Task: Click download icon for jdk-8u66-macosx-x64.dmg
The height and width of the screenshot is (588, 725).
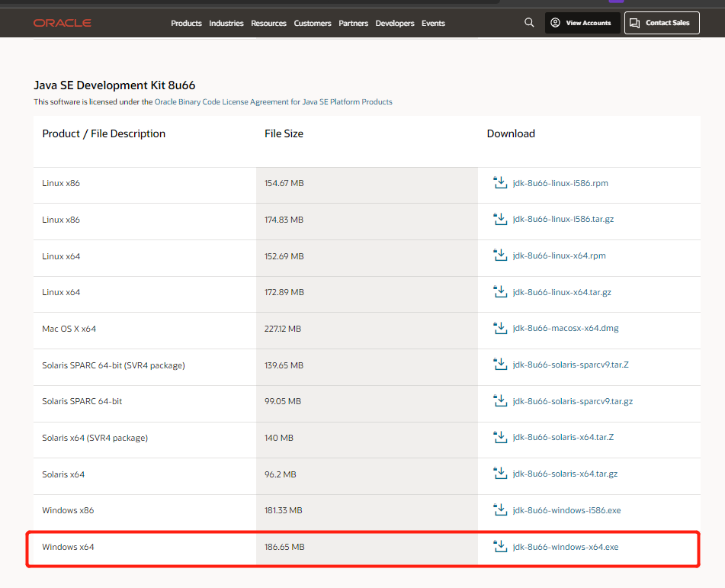Action: 500,329
